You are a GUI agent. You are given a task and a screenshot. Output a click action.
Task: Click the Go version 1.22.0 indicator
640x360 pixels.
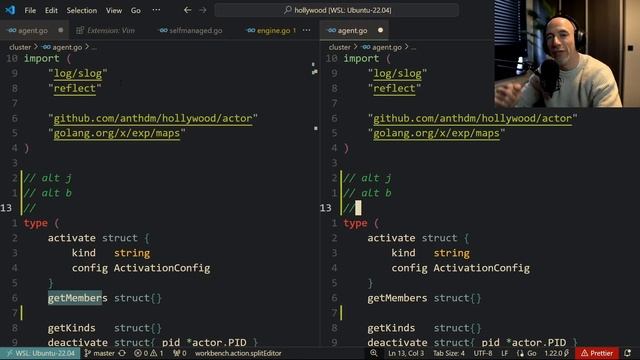[556, 353]
